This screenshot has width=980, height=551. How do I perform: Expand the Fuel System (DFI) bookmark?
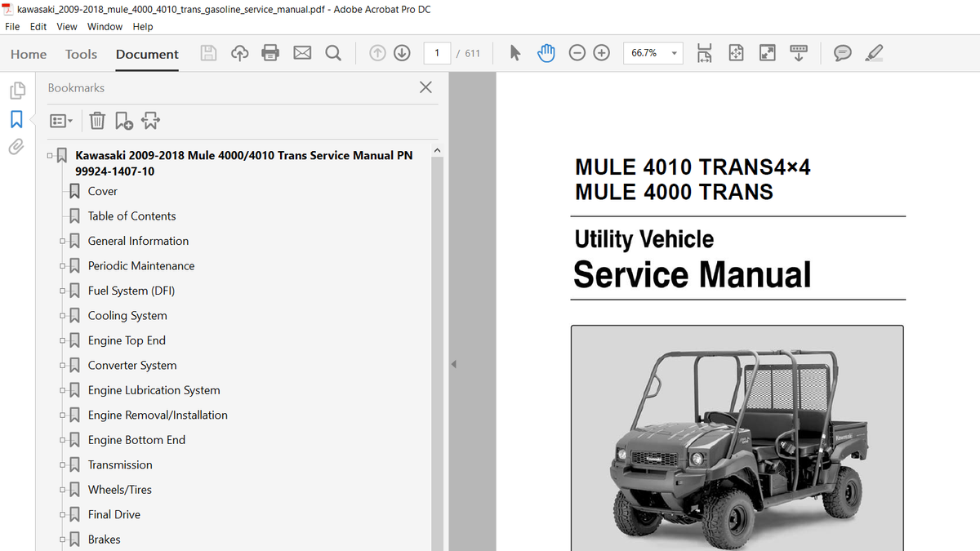point(63,291)
